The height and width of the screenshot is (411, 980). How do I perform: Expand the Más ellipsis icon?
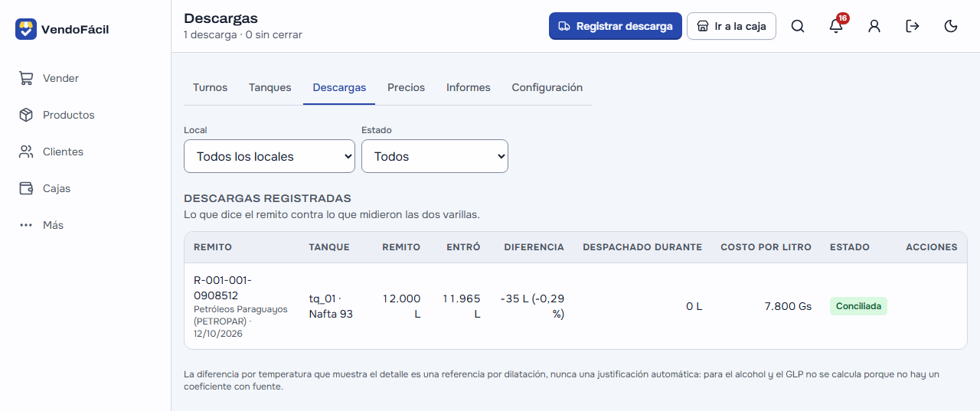click(x=26, y=225)
